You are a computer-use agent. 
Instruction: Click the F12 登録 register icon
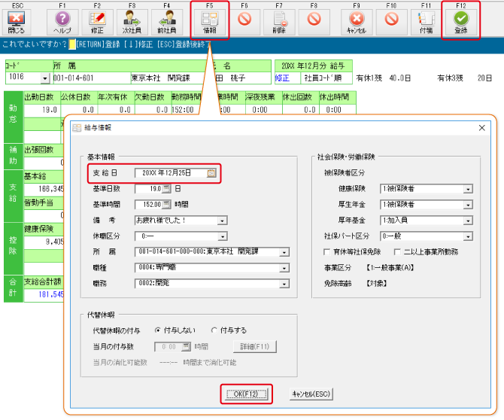click(461, 22)
